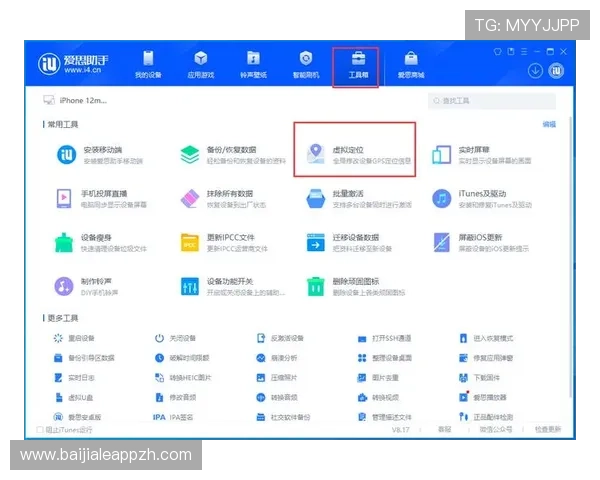Open the 虚拟U盘 virtual USB drive tool
The image size is (600, 480).
tap(74, 397)
